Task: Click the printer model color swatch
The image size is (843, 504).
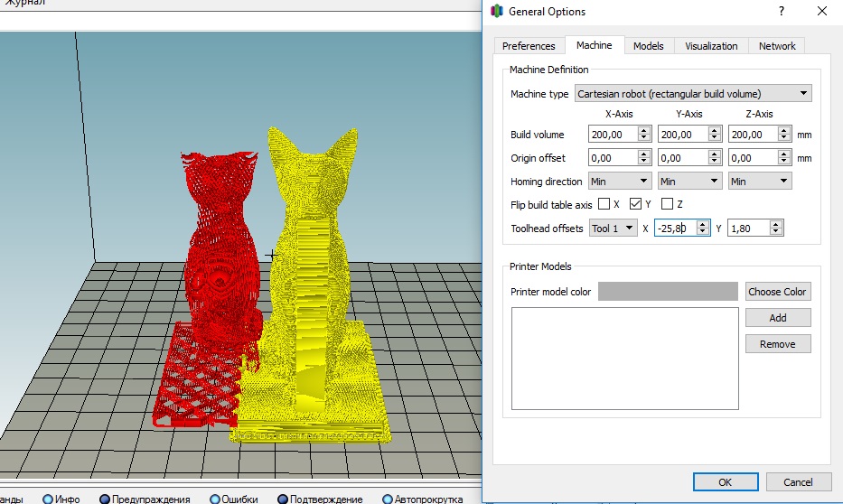Action: [x=668, y=291]
